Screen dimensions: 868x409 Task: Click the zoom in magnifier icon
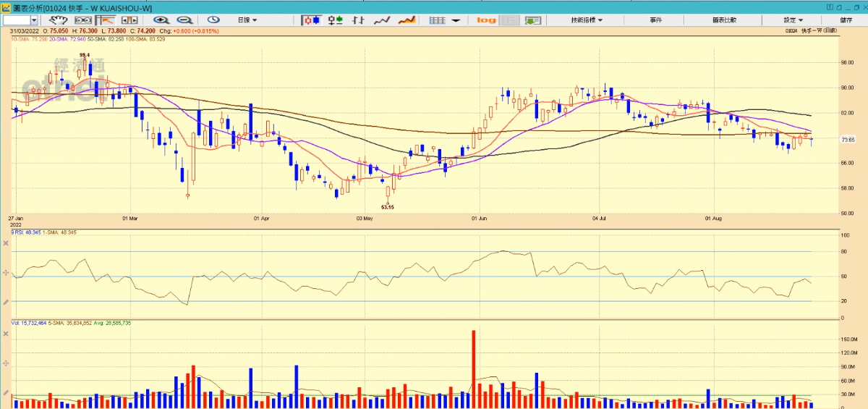coord(160,20)
